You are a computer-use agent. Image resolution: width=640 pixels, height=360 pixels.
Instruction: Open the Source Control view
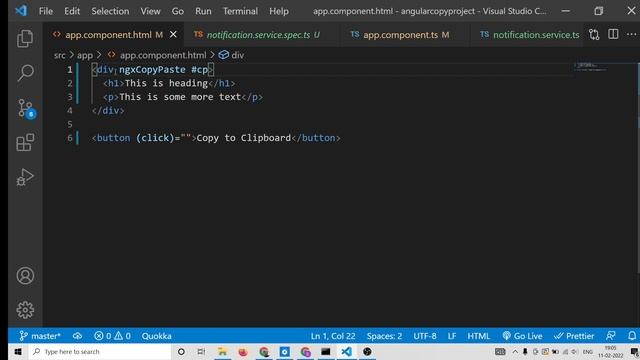coord(26,109)
